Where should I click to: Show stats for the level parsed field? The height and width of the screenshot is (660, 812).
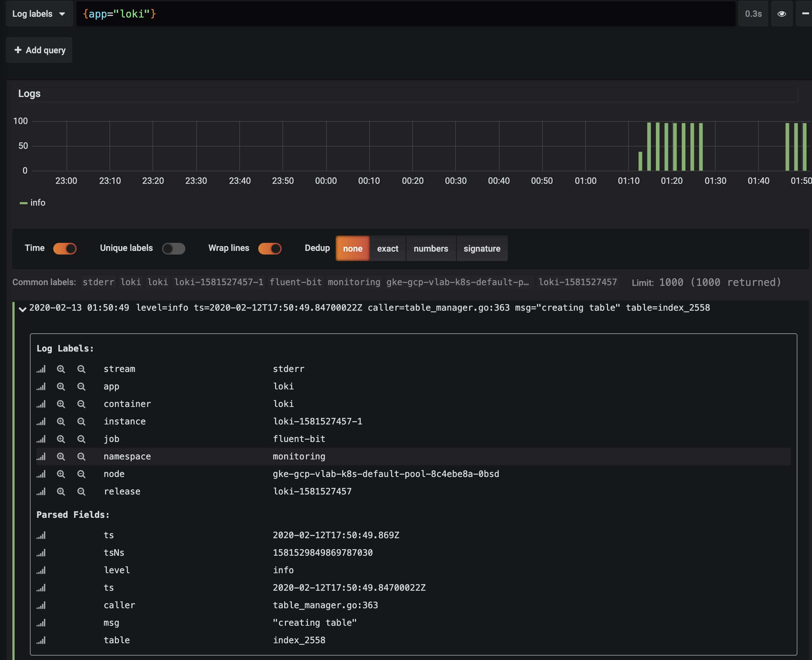coord(41,570)
